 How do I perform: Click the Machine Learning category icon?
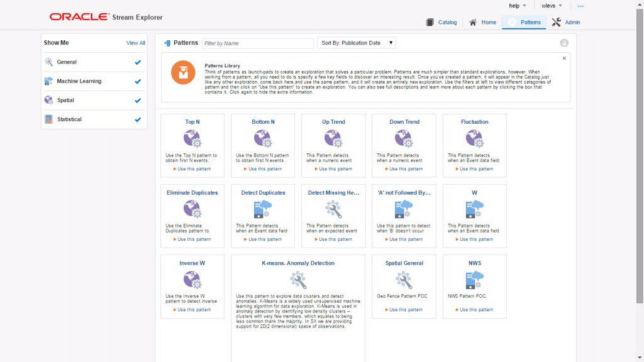49,81
